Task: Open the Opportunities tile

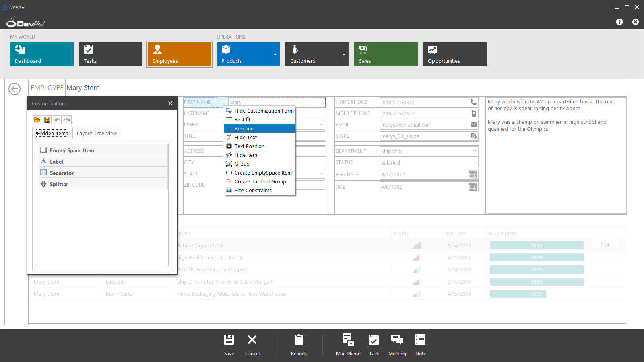Action: pos(455,54)
